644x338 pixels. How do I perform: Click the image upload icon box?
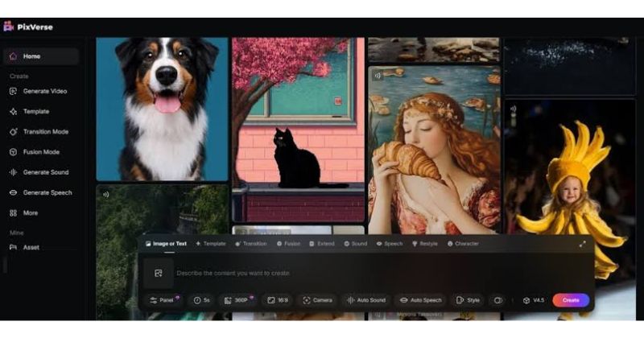159,273
